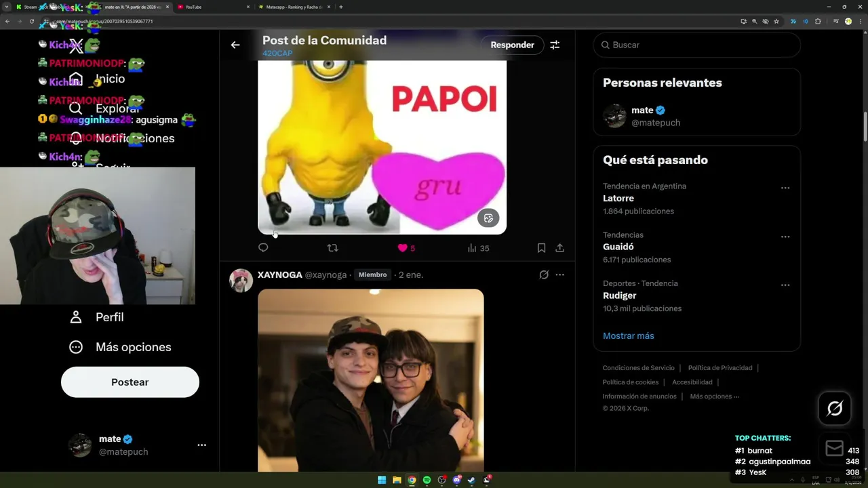The image size is (868, 488).
Task: Open Condiciones de Servicio link
Action: click(x=638, y=368)
